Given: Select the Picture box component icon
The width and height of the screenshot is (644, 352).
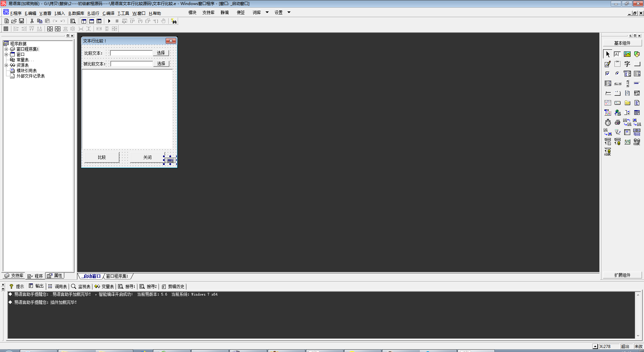Looking at the screenshot, I should pyautogui.click(x=627, y=54).
